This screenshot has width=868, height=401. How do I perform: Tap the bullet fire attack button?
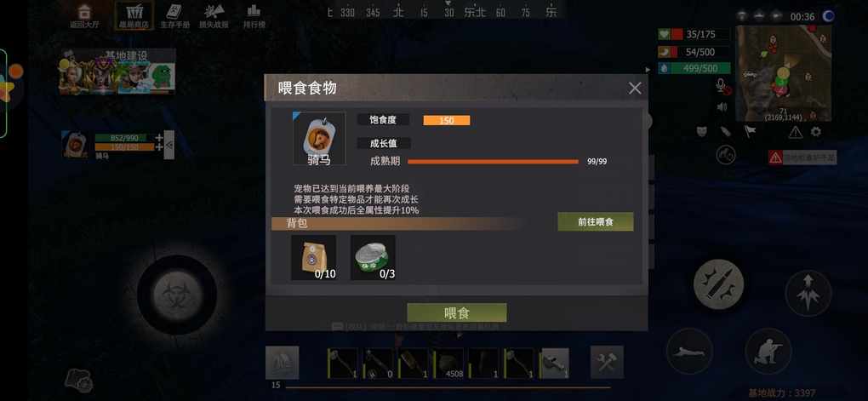pos(718,284)
